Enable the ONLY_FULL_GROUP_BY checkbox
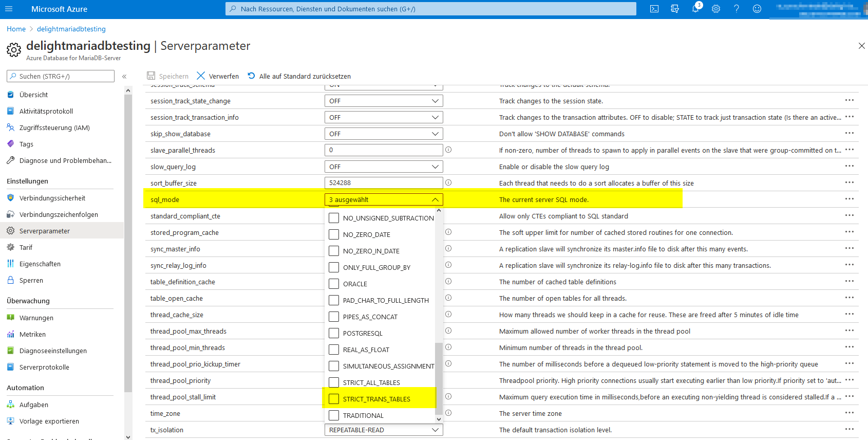The image size is (868, 440). 334,267
